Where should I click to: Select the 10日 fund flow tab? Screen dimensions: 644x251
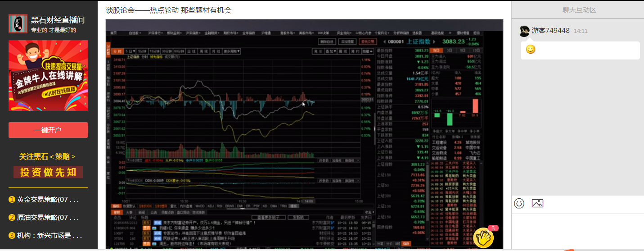(x=477, y=50)
